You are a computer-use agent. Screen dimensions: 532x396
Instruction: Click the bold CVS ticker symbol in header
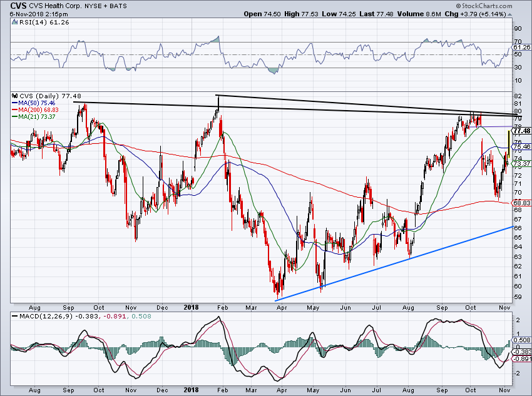click(18, 6)
